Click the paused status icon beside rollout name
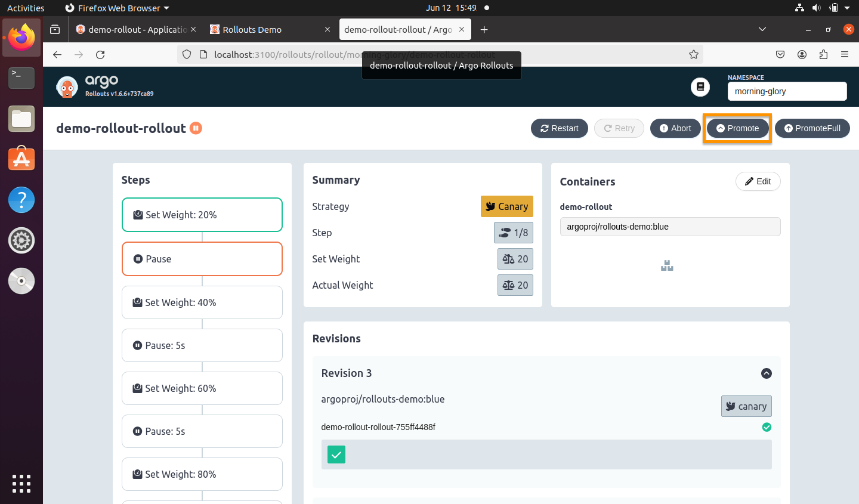Screen dimensions: 859x504 [196, 128]
